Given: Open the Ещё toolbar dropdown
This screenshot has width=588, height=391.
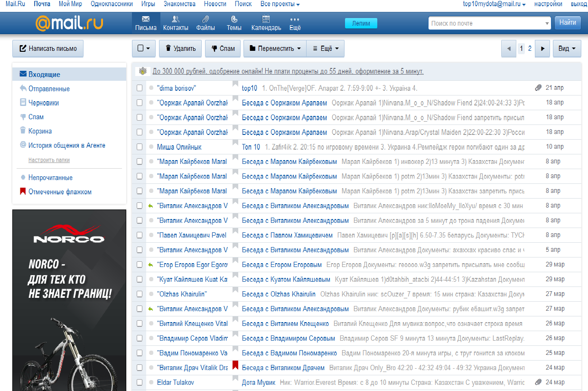Looking at the screenshot, I should click(326, 48).
